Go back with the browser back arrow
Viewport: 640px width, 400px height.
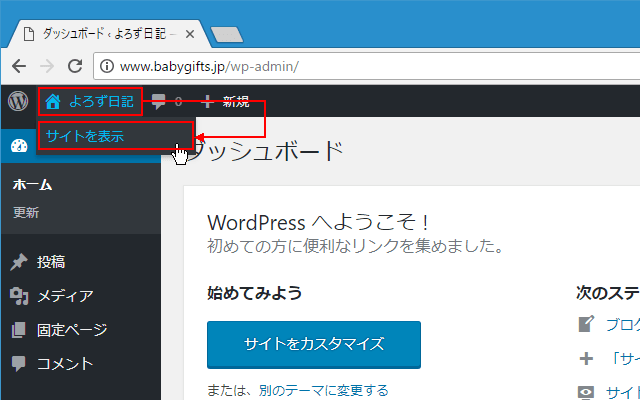click(19, 66)
